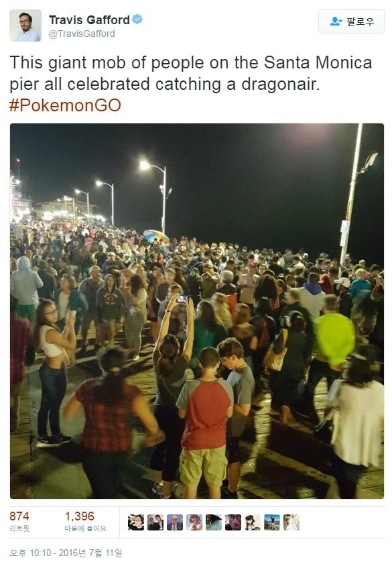
Task: Open liker avatar of man in suit and tie
Action: click(x=175, y=522)
